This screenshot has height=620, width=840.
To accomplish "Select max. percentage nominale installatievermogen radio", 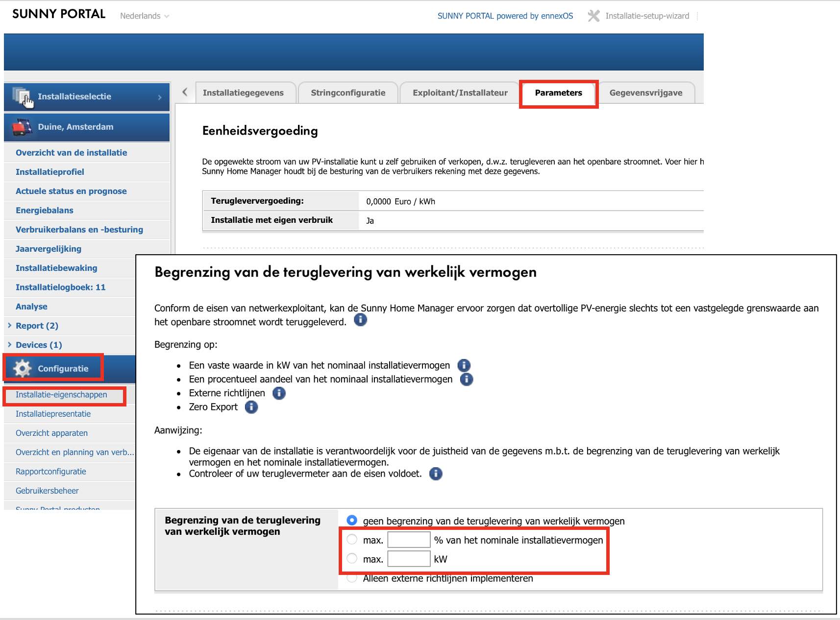I will click(352, 540).
